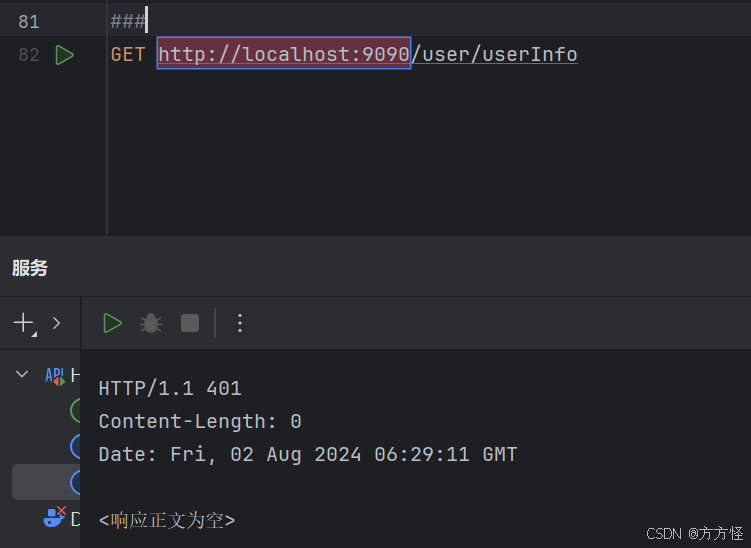Image resolution: width=751 pixels, height=548 pixels.
Task: Select the first blue circle request in tree
Action: coord(75,446)
